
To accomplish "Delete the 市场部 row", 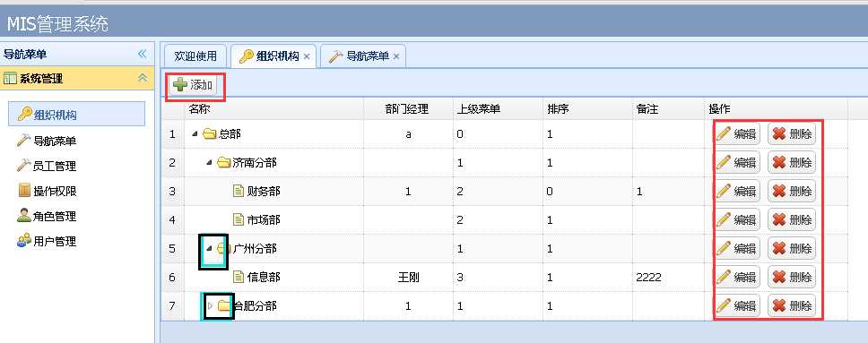I will 792,219.
